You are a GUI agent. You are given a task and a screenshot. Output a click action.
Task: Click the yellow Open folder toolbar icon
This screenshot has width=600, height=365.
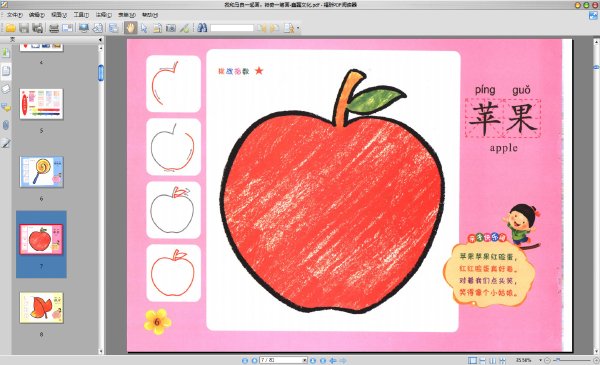(x=10, y=28)
